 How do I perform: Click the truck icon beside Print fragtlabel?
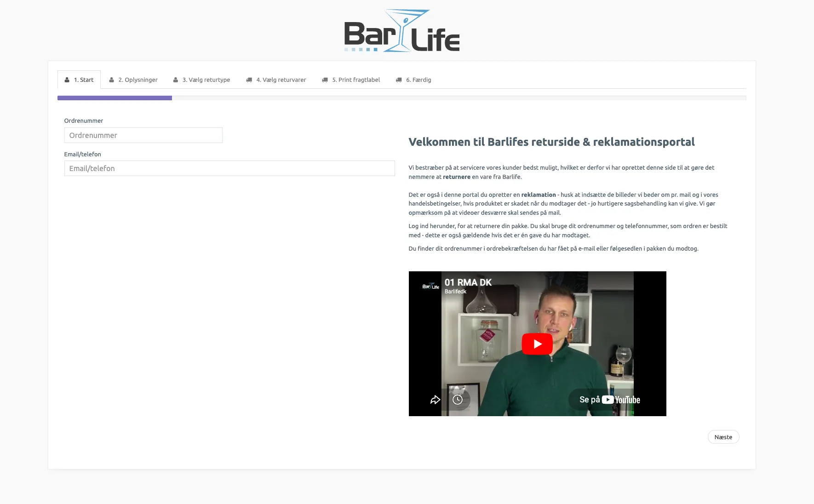pos(325,80)
